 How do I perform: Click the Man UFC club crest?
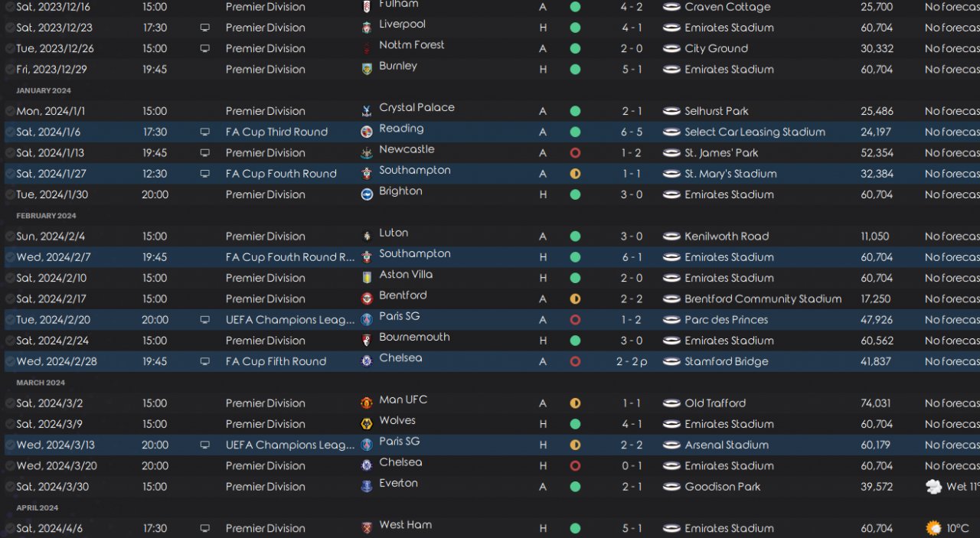(x=367, y=403)
